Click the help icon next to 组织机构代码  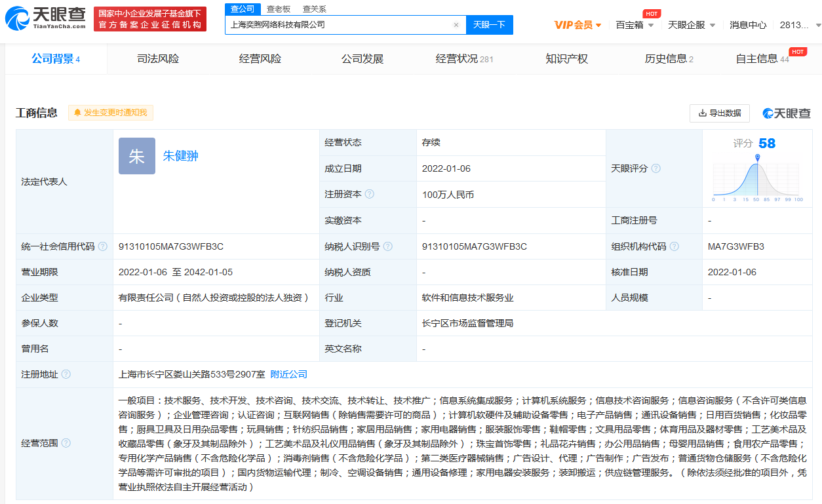675,246
